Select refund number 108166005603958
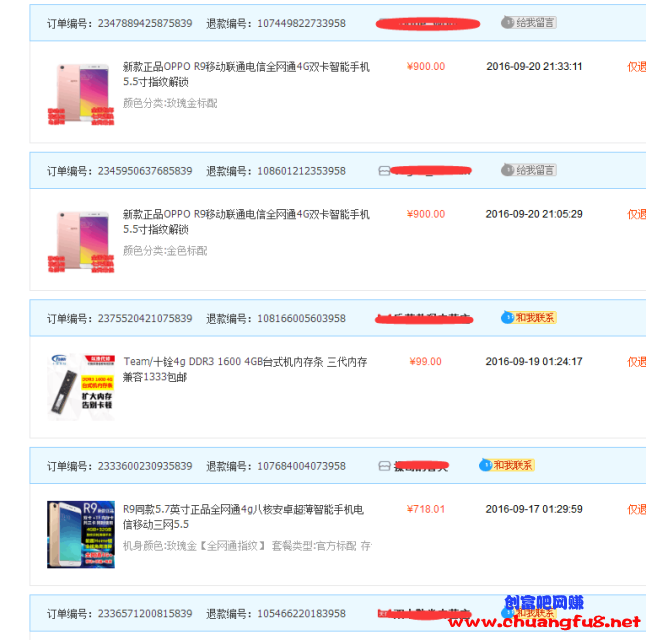Viewport: 646px width, 640px height. [x=301, y=319]
